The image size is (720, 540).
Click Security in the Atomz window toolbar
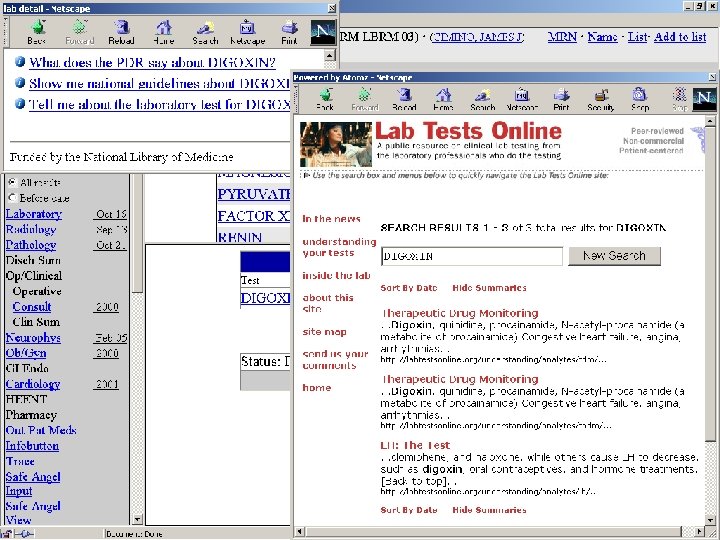tap(601, 99)
